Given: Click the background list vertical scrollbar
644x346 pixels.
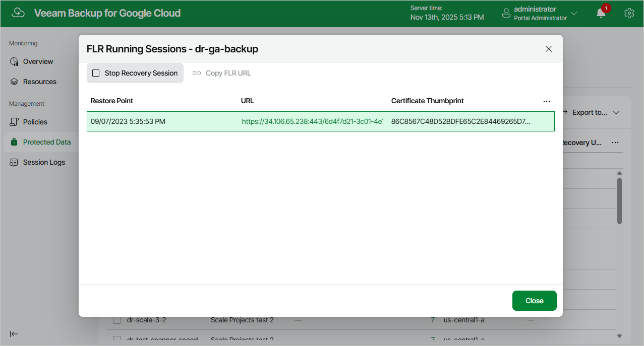Looking at the screenshot, I should 619,200.
